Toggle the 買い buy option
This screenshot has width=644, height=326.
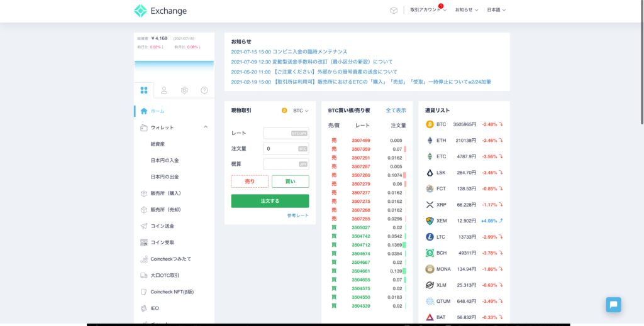[x=290, y=182]
